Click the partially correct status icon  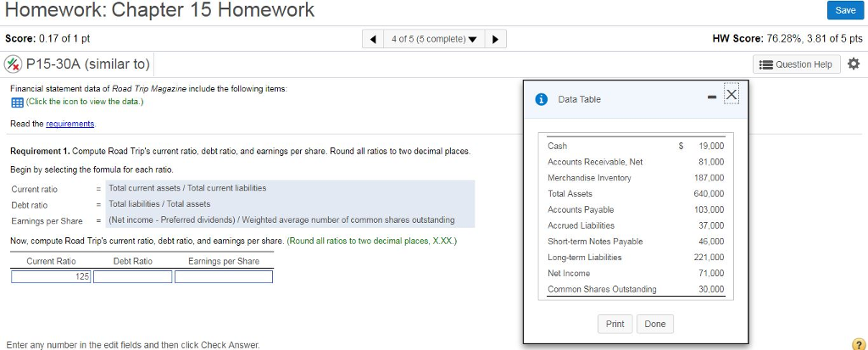[x=13, y=64]
